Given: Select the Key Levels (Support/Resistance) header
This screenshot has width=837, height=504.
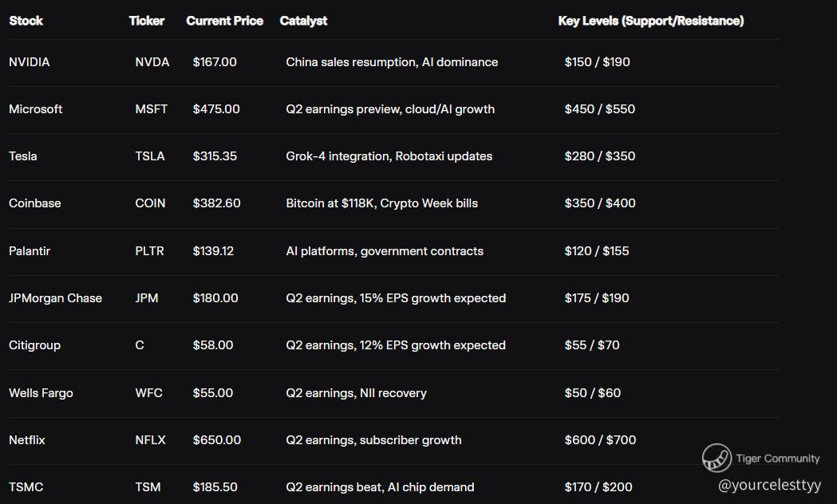Looking at the screenshot, I should [650, 21].
